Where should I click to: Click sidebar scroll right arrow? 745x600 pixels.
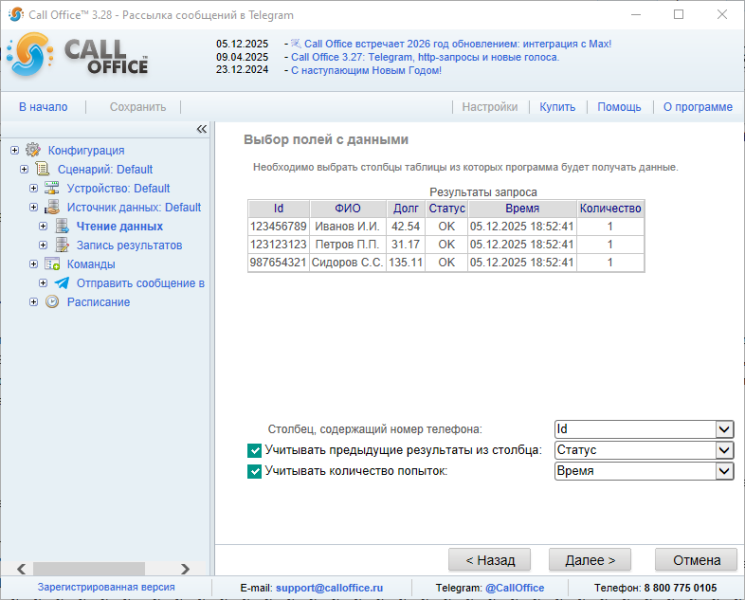pyautogui.click(x=185, y=569)
